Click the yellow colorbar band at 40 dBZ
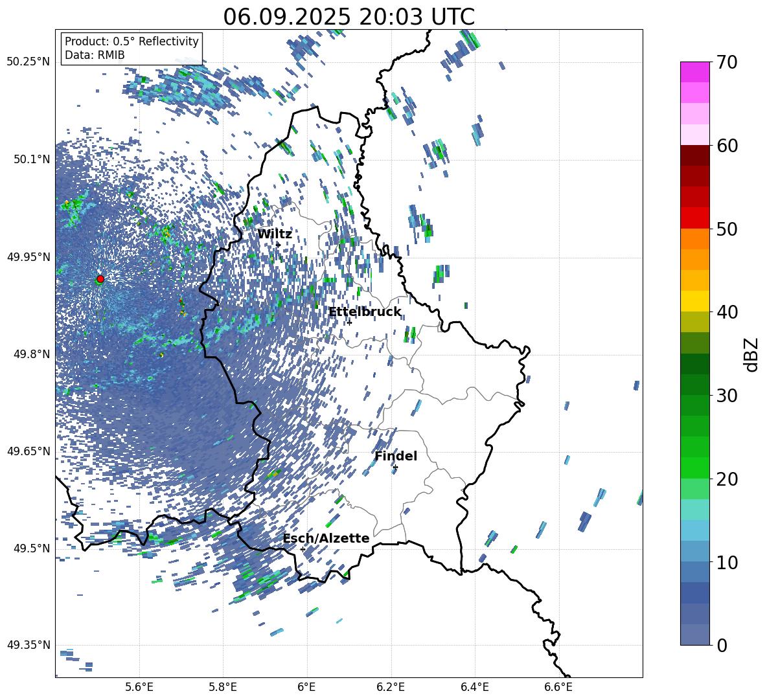Screen dimensions: 767x700 pos(695,301)
